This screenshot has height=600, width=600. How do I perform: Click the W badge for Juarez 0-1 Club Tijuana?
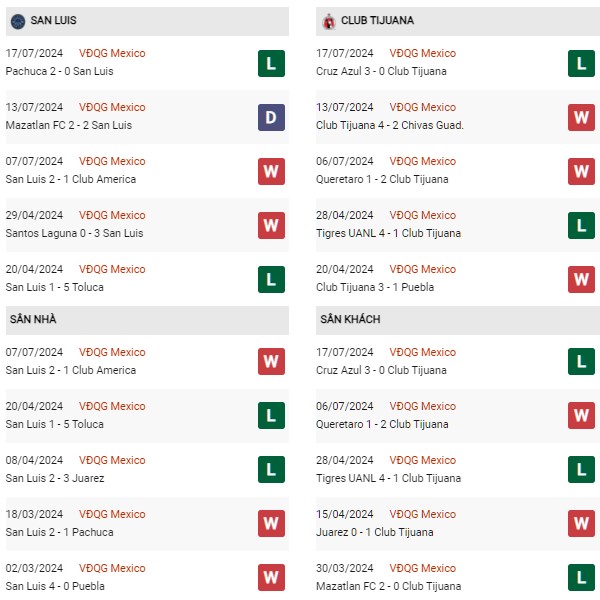click(581, 523)
